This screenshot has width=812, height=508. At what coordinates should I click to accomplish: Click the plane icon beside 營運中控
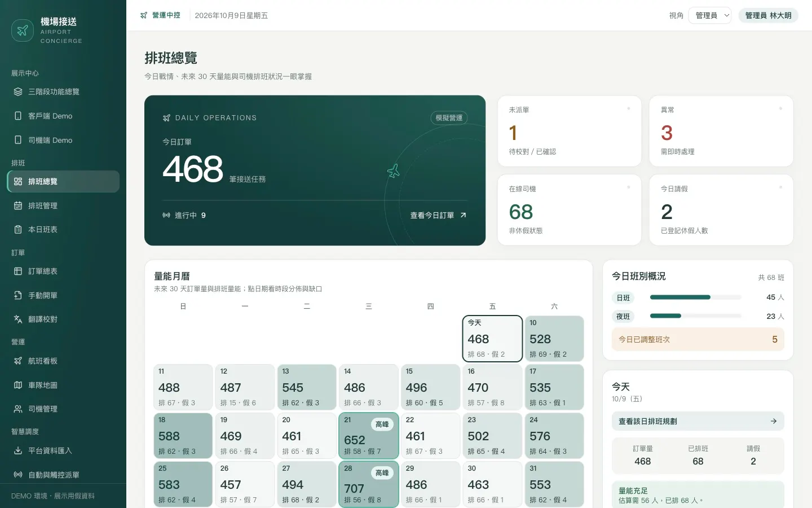point(144,15)
